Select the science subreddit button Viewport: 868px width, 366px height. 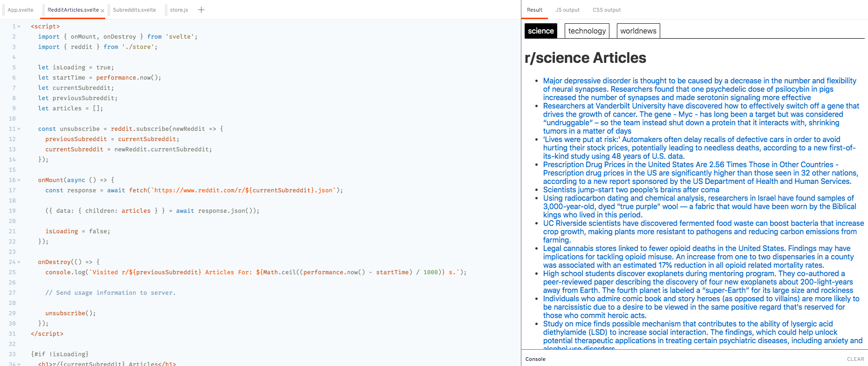tap(541, 31)
